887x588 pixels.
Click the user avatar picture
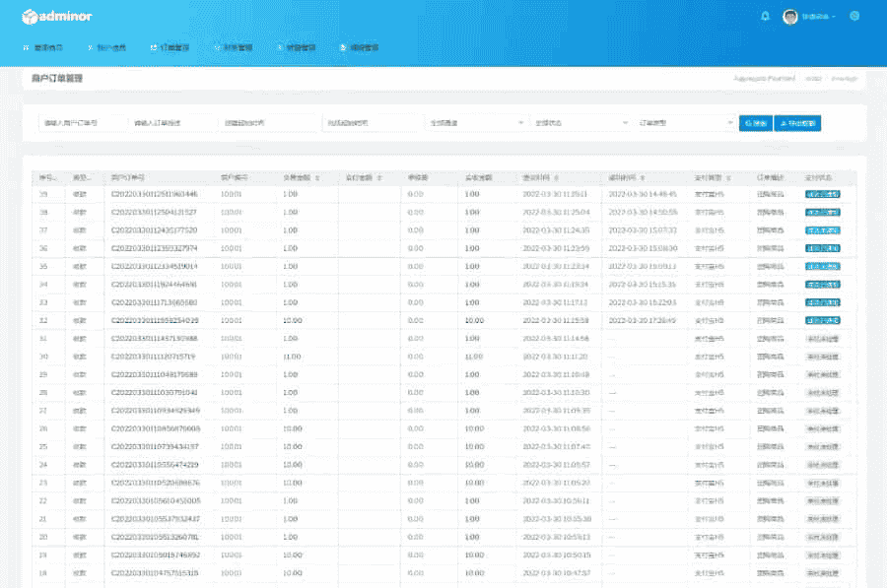coord(789,17)
